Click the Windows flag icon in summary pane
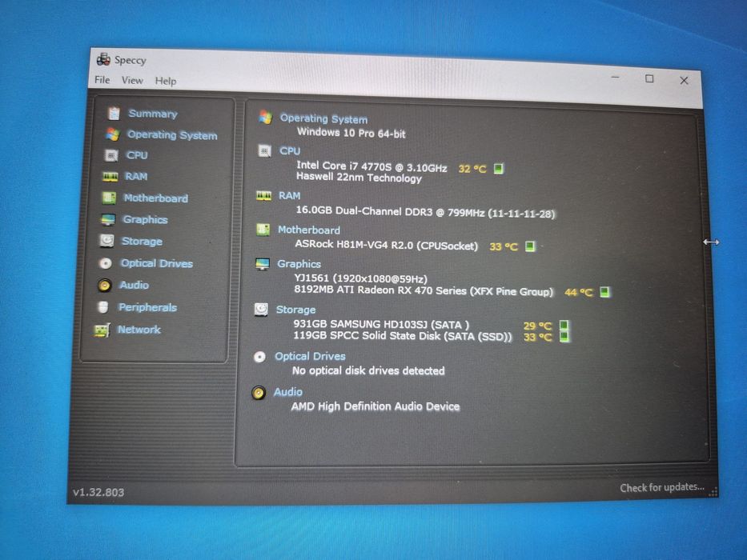Screen dimensions: 747x560 coord(266,117)
